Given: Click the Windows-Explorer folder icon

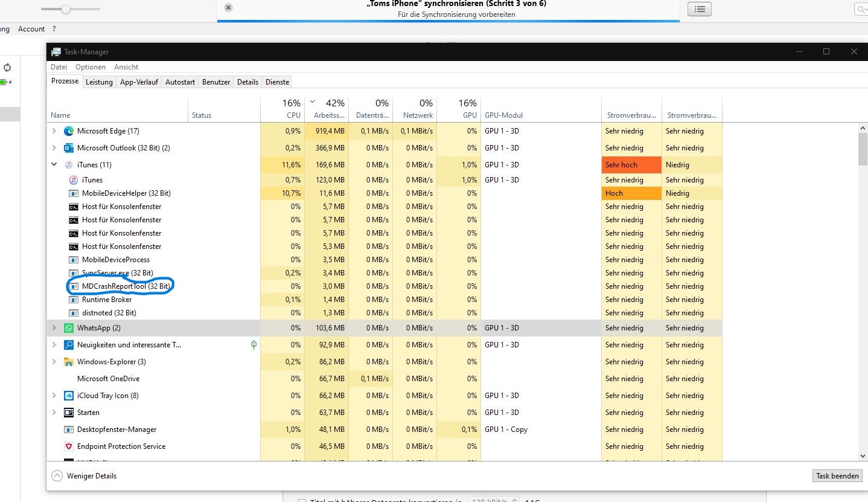Looking at the screenshot, I should pos(68,362).
